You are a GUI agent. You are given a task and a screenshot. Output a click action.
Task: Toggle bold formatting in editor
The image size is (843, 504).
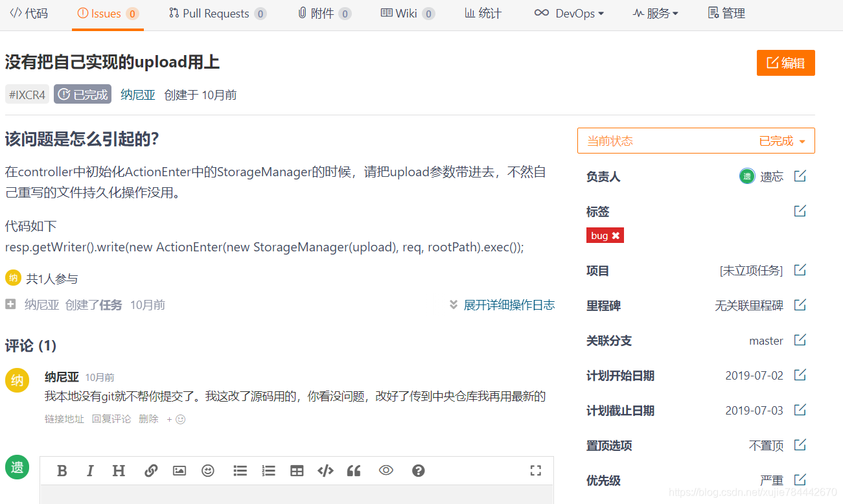pos(62,471)
